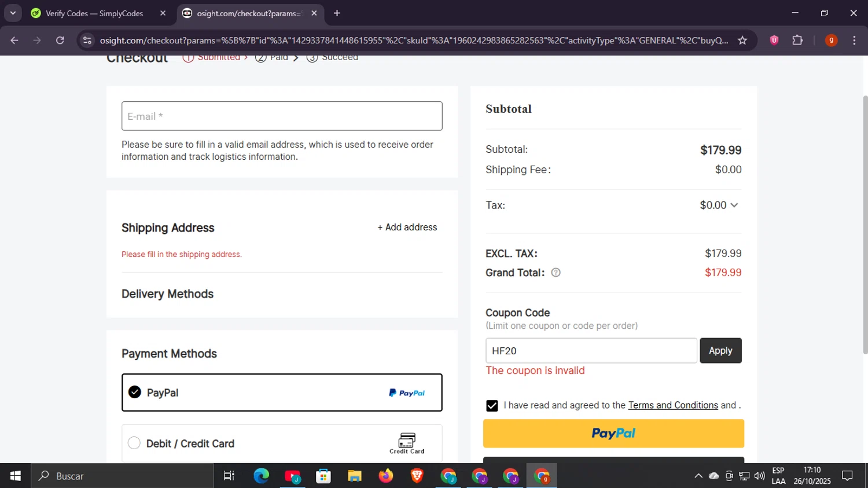Show hidden system tray icons
Image resolution: width=868 pixels, height=488 pixels.
[698, 476]
